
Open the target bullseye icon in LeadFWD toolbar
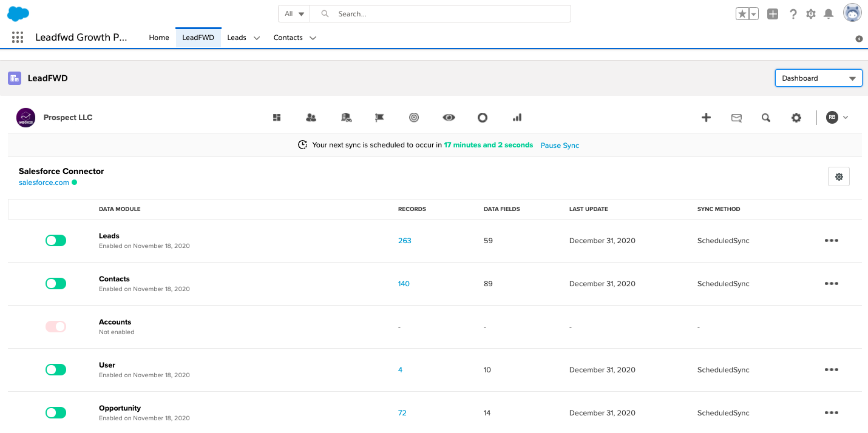tap(414, 118)
